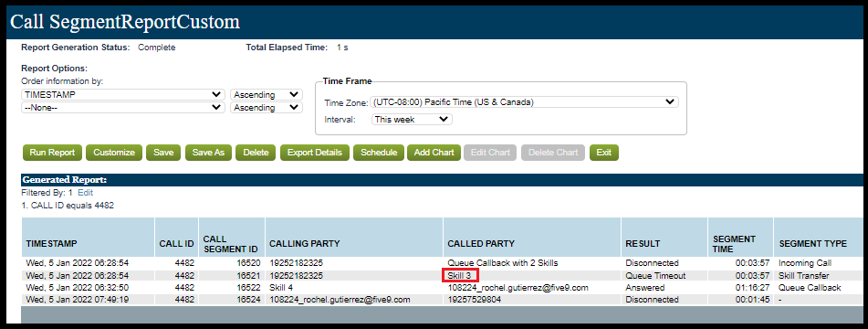Screen dimensions: 868x329
Task: Click timestamp Wed, 5 Jan 2022 06:32:50
Action: [x=77, y=288]
